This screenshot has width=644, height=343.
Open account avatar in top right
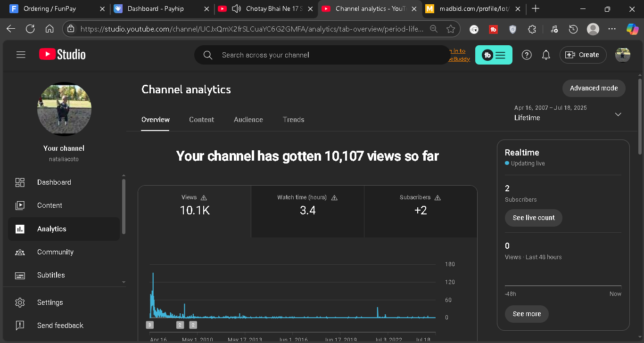point(622,55)
